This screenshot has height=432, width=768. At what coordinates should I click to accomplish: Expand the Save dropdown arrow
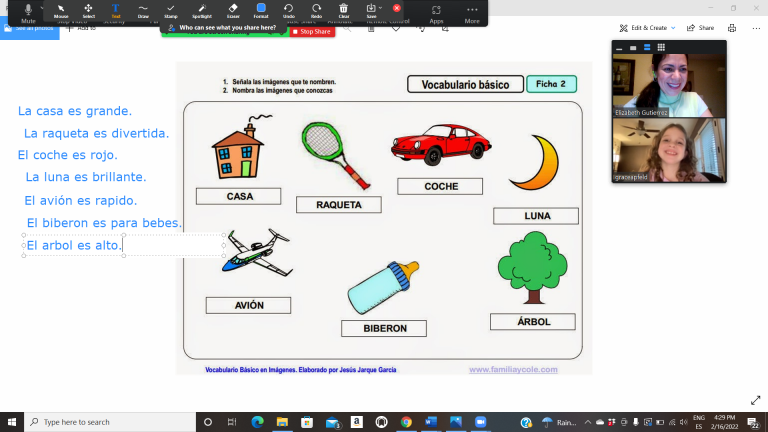(381, 8)
